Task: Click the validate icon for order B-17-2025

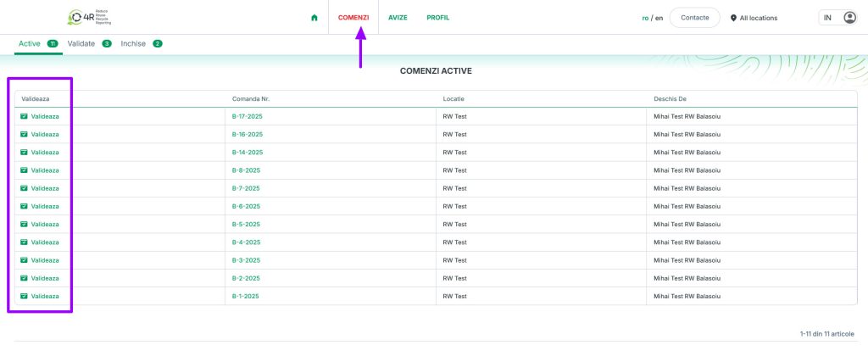Action: point(24,116)
